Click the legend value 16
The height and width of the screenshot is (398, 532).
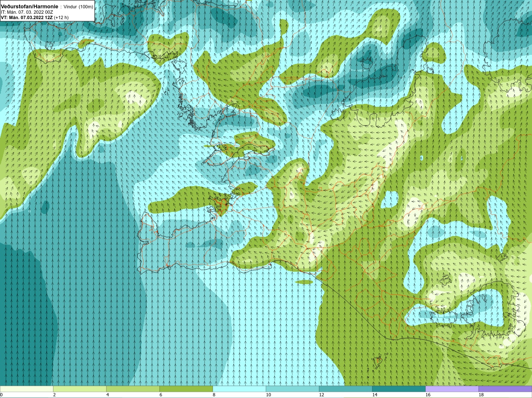pos(428,395)
